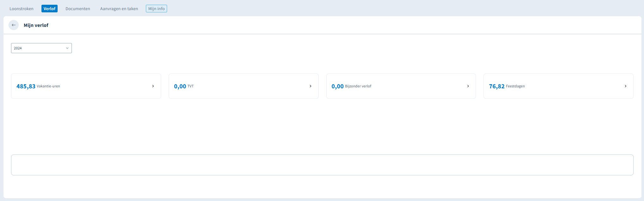Go back using the arrow button
The image size is (644, 201).
click(x=14, y=25)
